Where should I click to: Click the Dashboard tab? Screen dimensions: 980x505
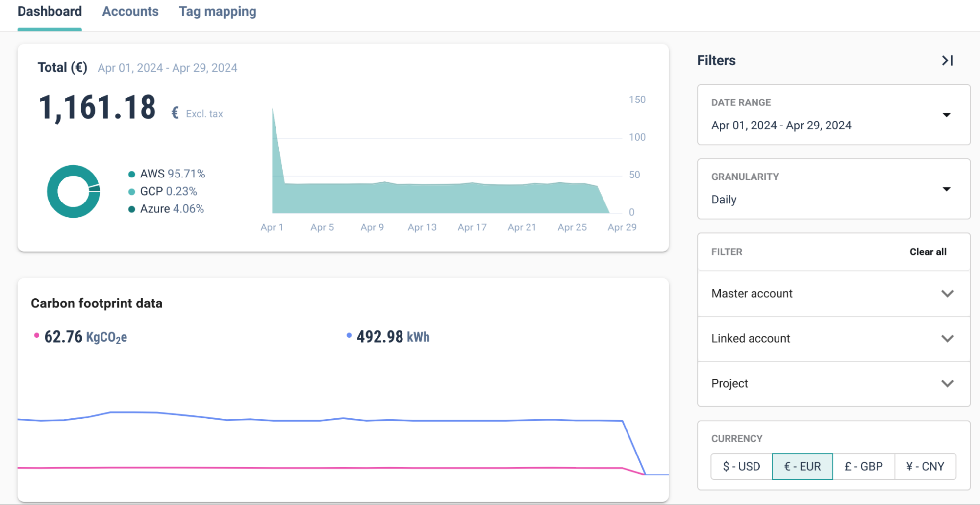[50, 12]
